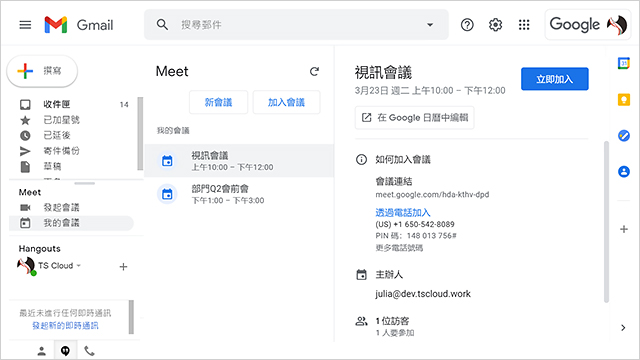Open Google Calendar side panel icon
Screen dimensions: 640x360
pos(624,63)
